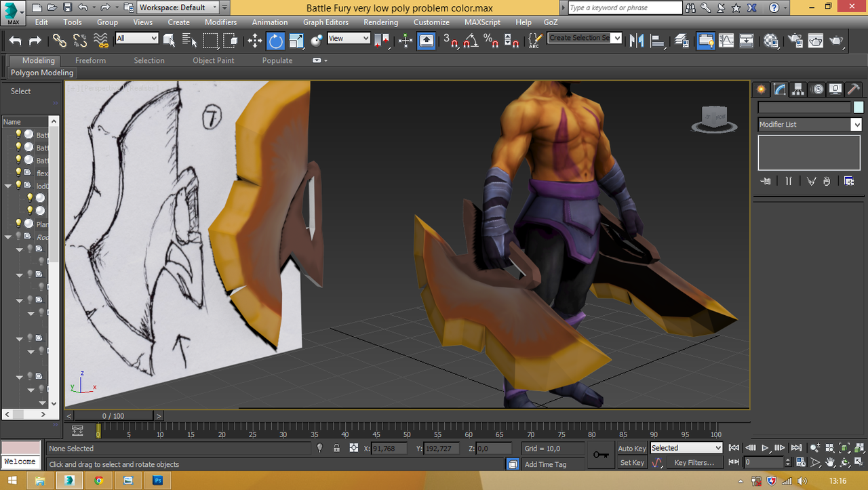Activate the Select and Rotate tool
The image size is (868, 490).
(275, 41)
